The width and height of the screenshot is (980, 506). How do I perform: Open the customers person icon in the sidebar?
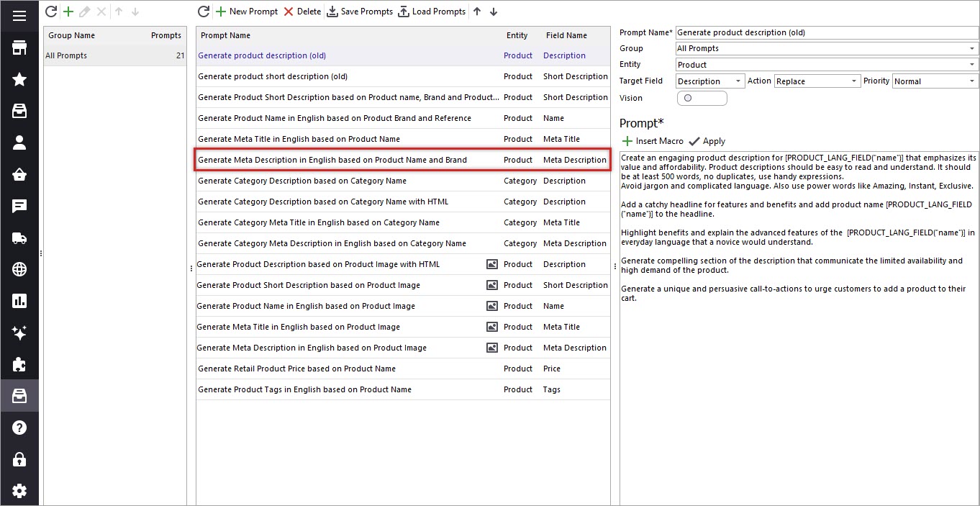[x=19, y=143]
